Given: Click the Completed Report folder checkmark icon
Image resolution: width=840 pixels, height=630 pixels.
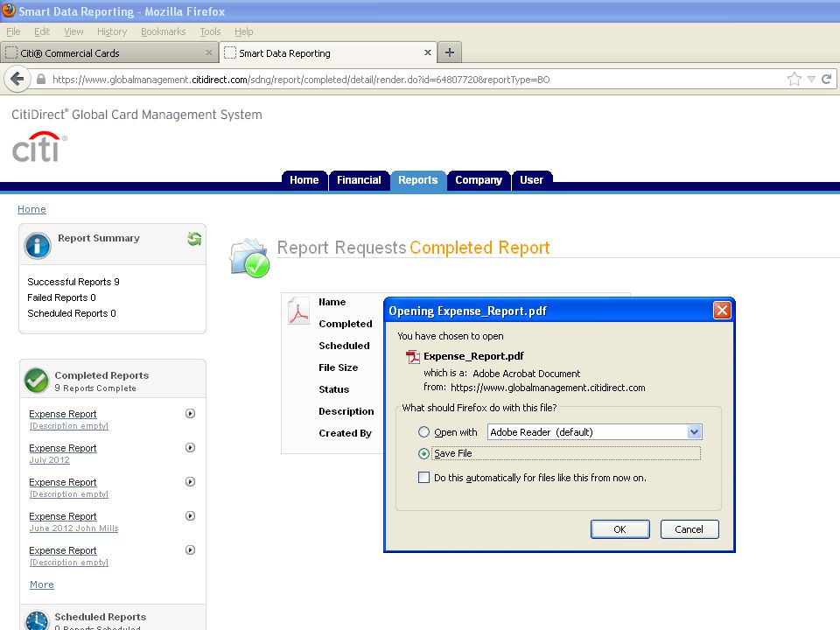Looking at the screenshot, I should [249, 258].
